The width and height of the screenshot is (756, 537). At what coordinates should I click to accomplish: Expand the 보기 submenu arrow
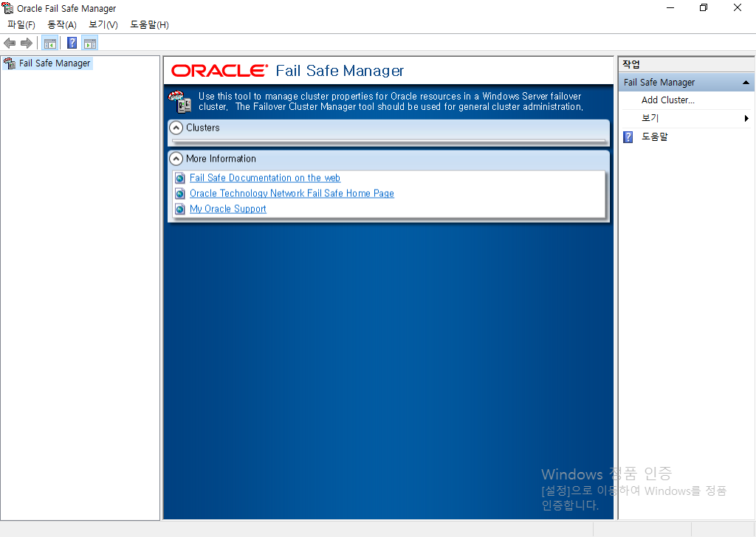(x=746, y=119)
